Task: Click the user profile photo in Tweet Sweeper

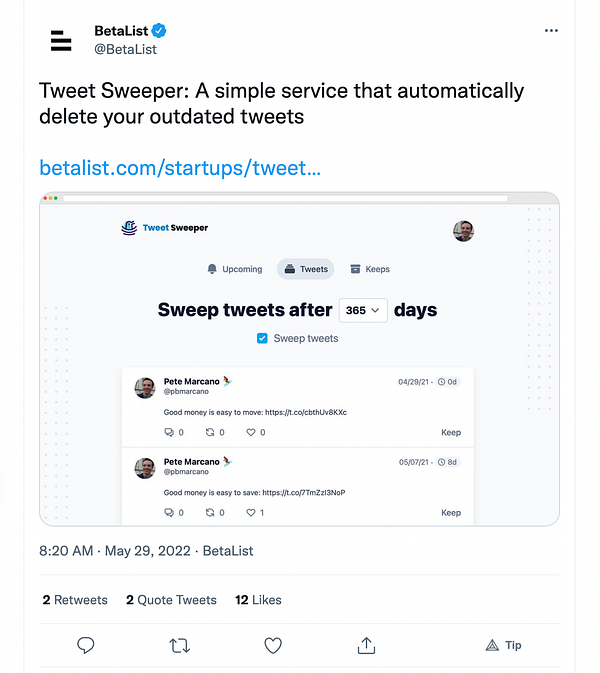Action: [x=463, y=231]
